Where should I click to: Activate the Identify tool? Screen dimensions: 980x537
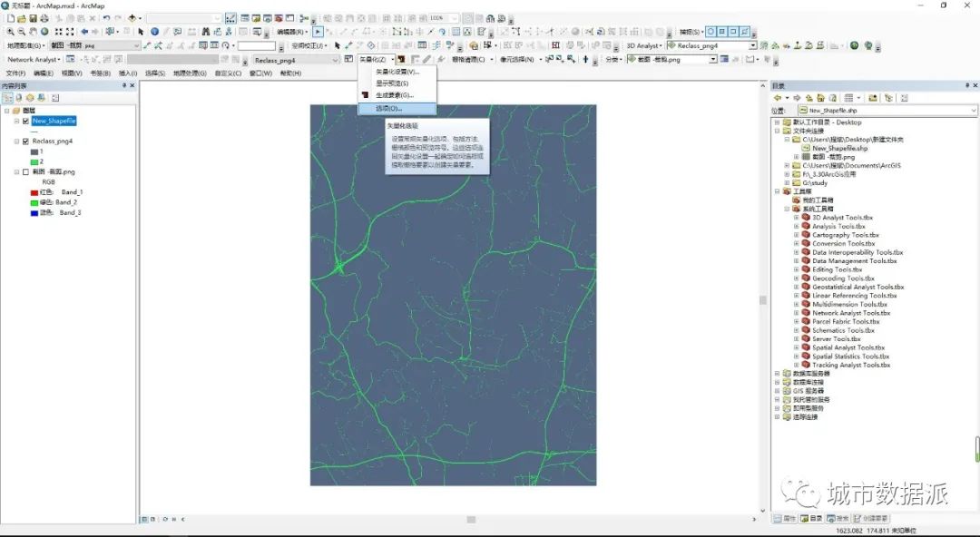(154, 31)
